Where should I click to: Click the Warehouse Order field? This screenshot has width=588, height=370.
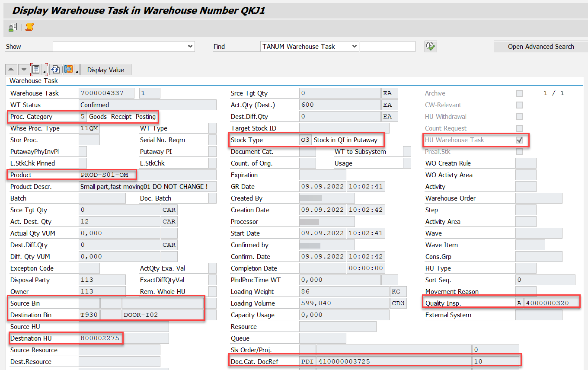click(539, 198)
